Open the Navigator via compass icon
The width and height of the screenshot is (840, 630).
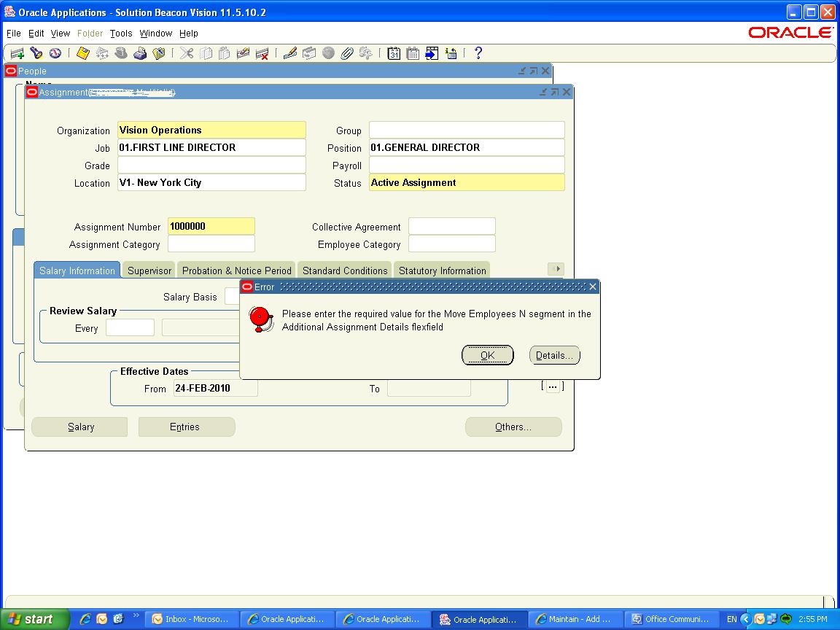coord(55,53)
